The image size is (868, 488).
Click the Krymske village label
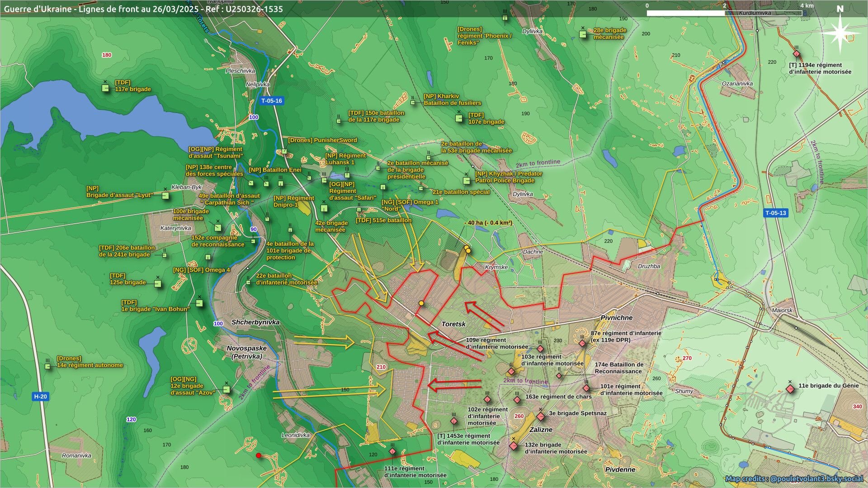click(496, 267)
